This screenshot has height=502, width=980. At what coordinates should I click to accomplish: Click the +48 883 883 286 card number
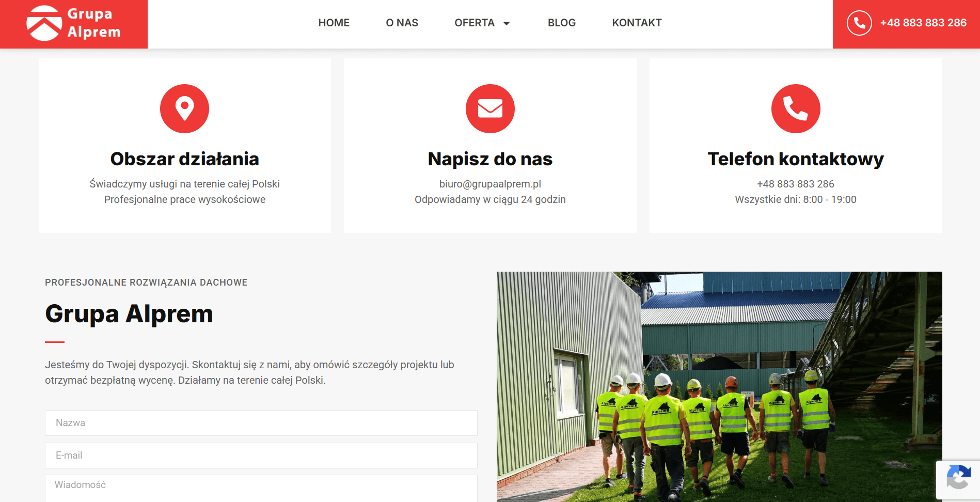[796, 184]
